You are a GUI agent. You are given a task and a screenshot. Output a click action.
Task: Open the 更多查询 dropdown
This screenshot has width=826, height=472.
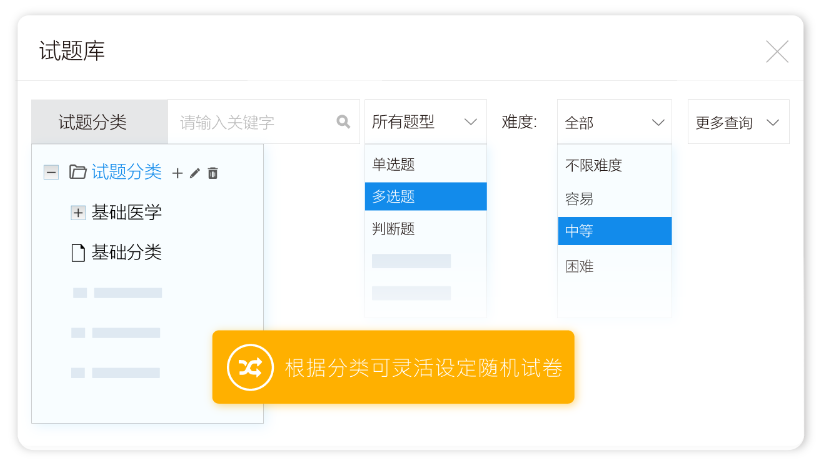click(x=738, y=122)
